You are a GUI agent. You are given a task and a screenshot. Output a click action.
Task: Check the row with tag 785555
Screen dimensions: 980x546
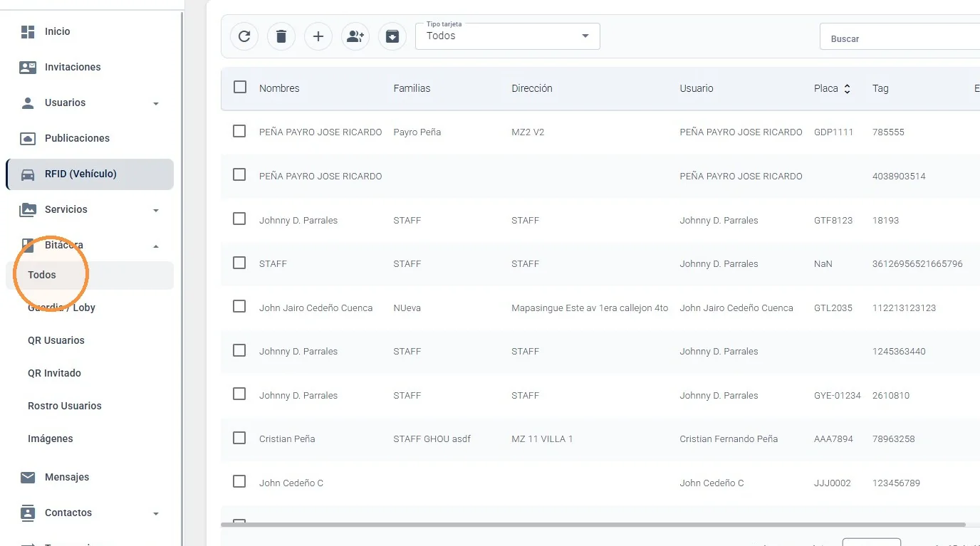pos(239,131)
